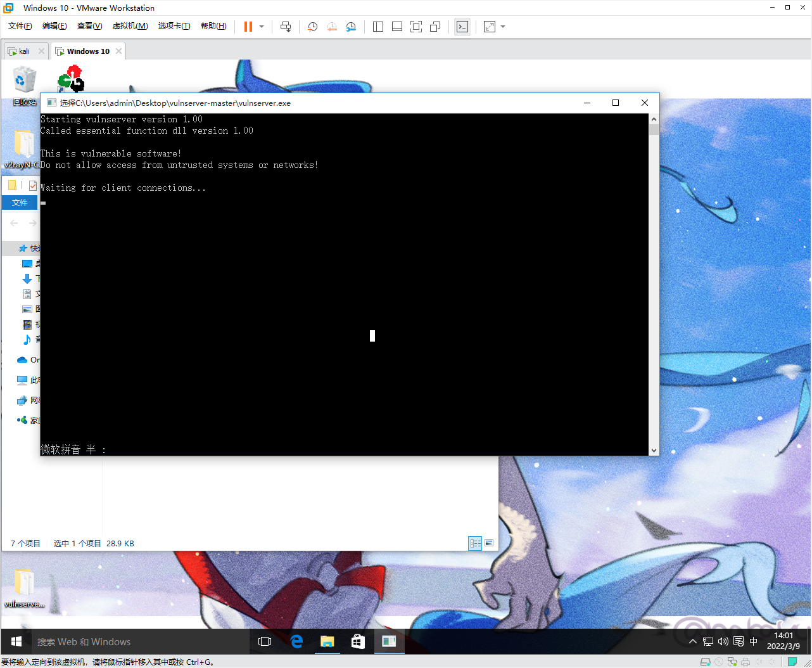This screenshot has height=668, width=812.
Task: Click the vulnserver.exe console title bar icon
Action: point(51,103)
